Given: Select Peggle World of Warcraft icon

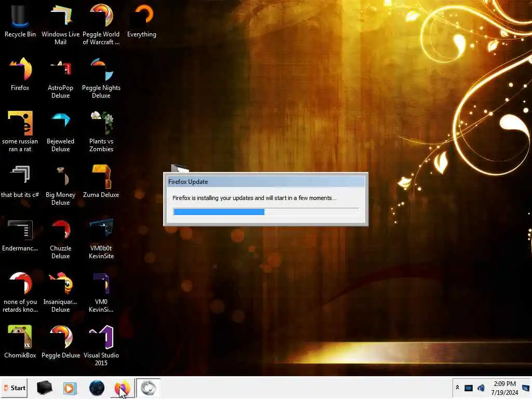Looking at the screenshot, I should point(101,24).
